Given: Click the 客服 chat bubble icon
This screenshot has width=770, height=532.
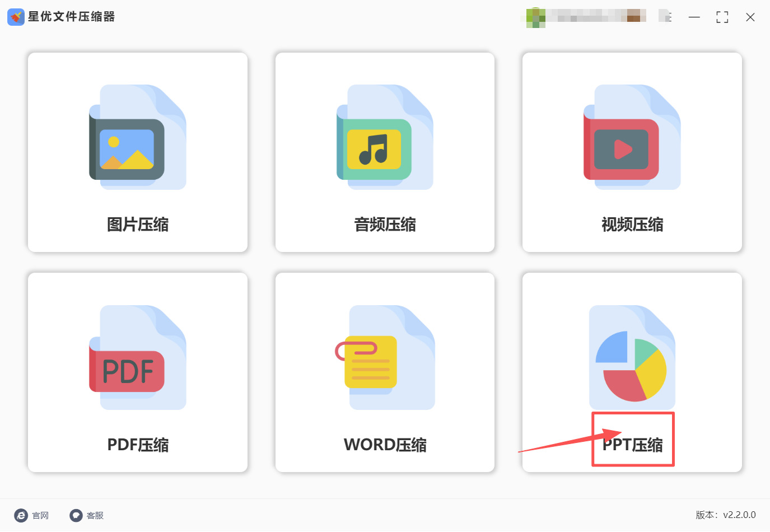Looking at the screenshot, I should tap(76, 515).
